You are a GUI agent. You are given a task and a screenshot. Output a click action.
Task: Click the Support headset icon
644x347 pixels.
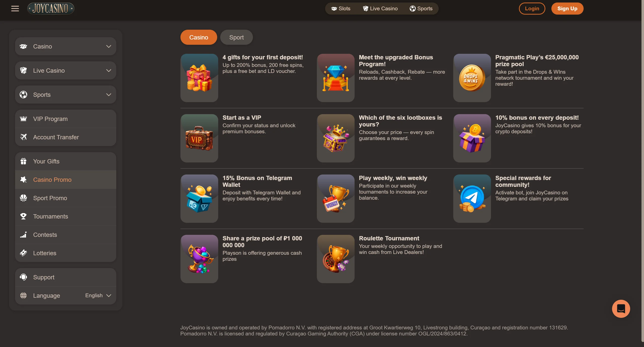pyautogui.click(x=23, y=277)
